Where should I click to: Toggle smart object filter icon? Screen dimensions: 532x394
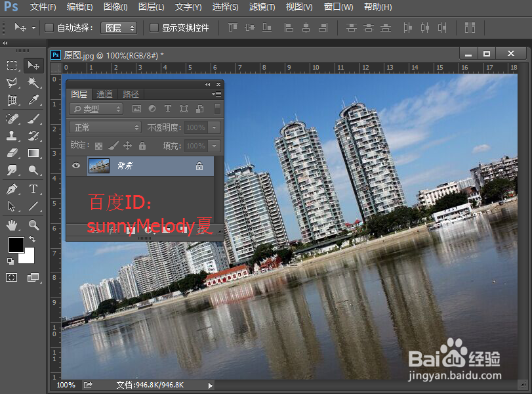click(x=200, y=109)
